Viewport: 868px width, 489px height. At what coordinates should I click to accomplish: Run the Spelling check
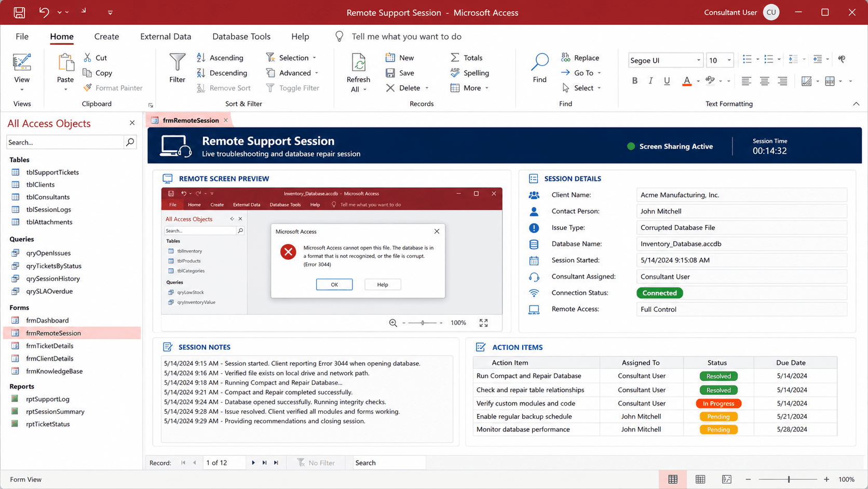470,73
